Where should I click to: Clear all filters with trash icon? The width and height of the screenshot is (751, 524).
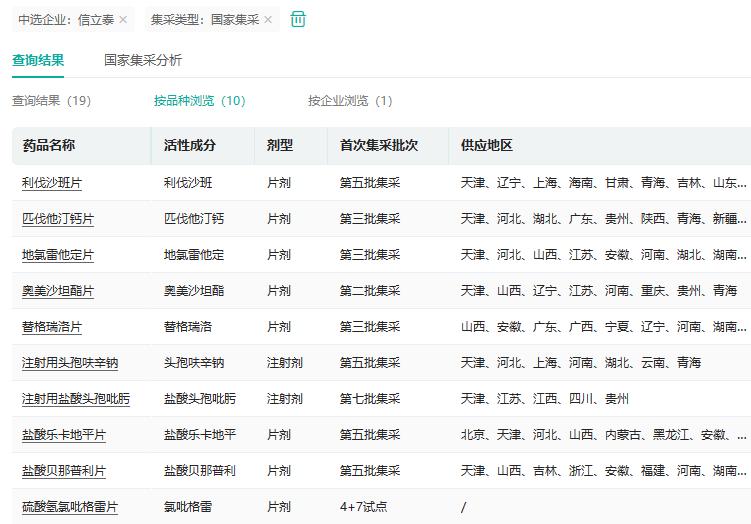[298, 19]
